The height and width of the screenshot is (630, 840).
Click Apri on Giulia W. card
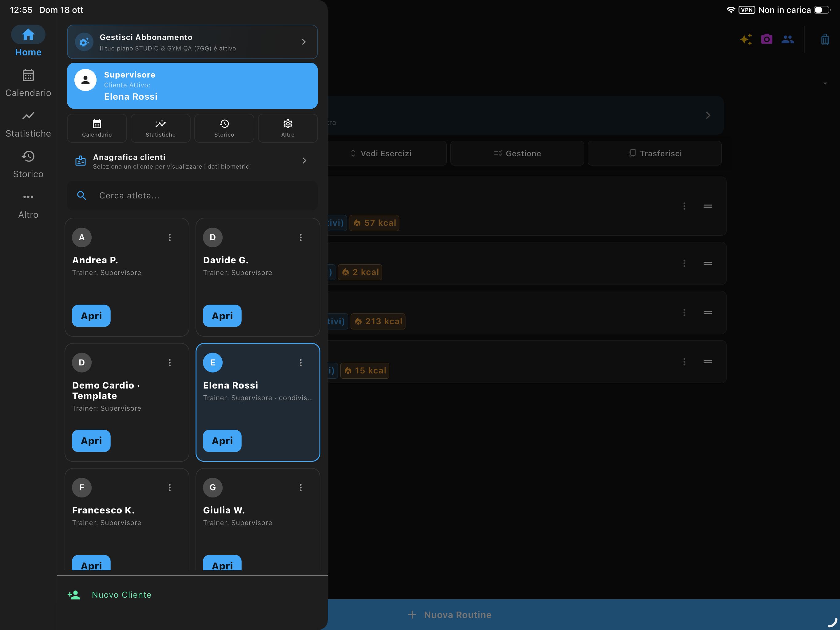click(222, 563)
